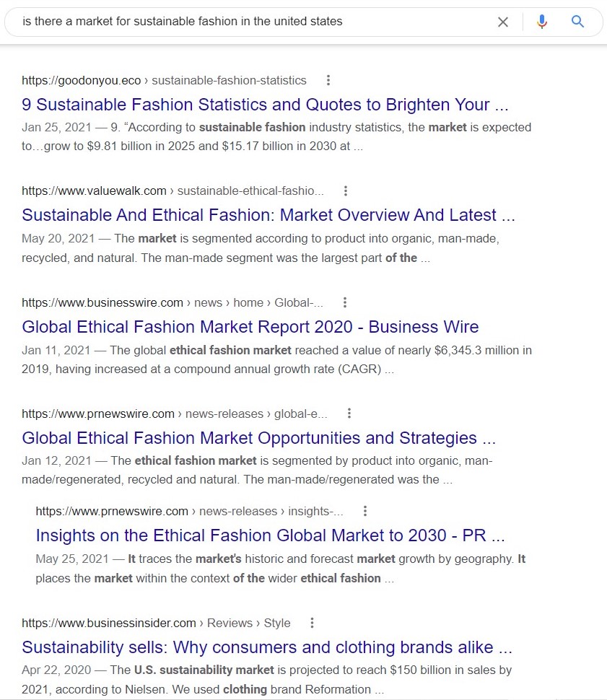Open three-dot menu for valuewalk.com result
Screen dimensions: 607x700
pos(345,191)
